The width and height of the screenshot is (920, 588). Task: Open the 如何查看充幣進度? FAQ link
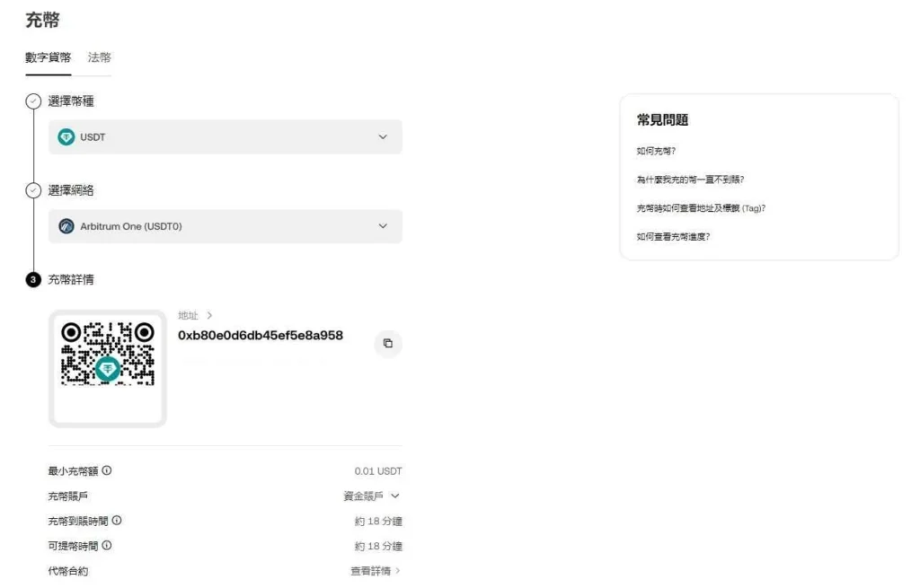pyautogui.click(x=673, y=237)
